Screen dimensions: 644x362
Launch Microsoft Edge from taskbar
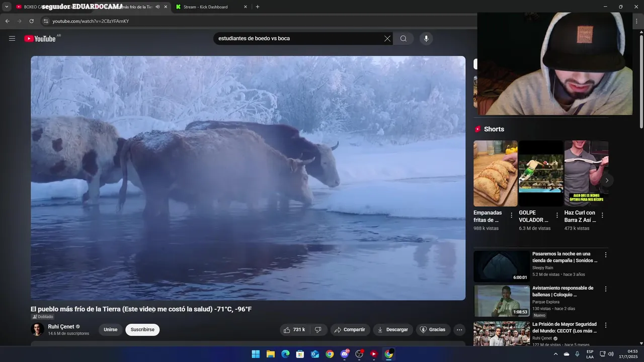pos(285,354)
